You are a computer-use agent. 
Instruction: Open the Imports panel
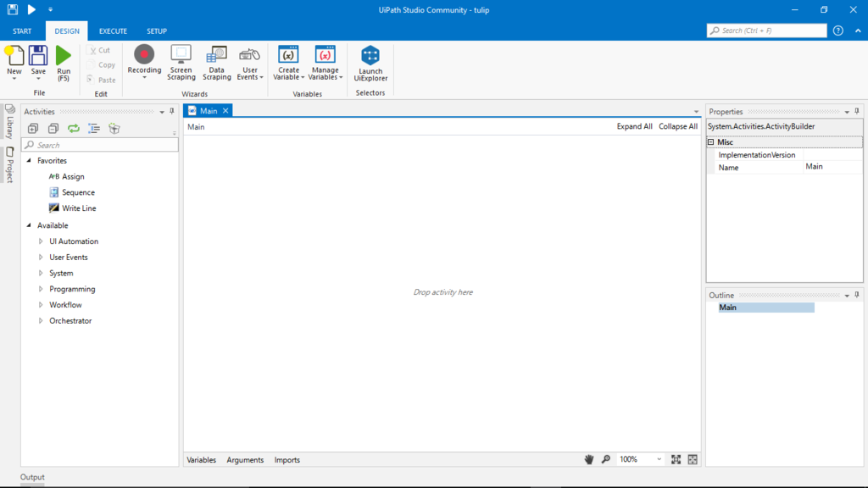(287, 460)
